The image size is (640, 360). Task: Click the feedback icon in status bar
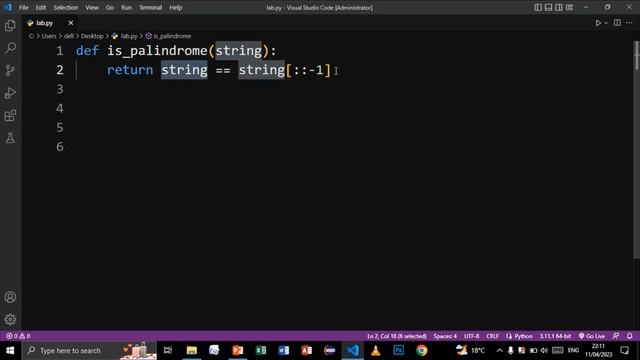tap(616, 336)
